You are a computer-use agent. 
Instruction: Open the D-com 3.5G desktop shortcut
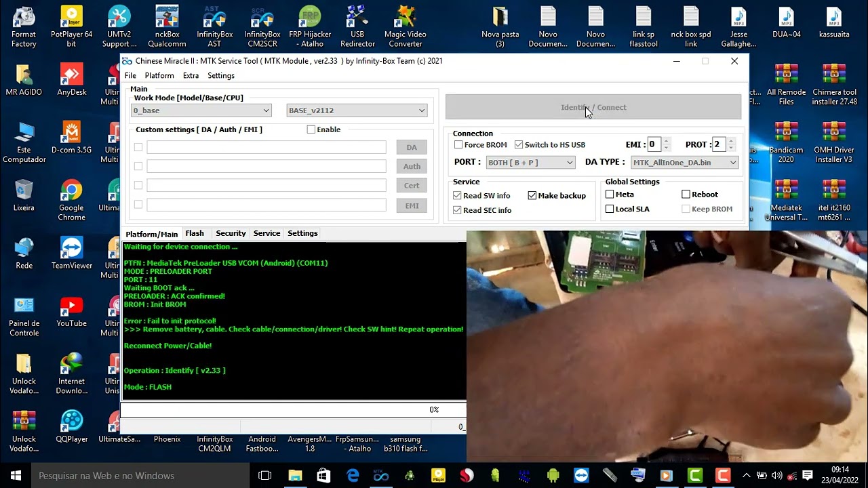click(x=71, y=138)
